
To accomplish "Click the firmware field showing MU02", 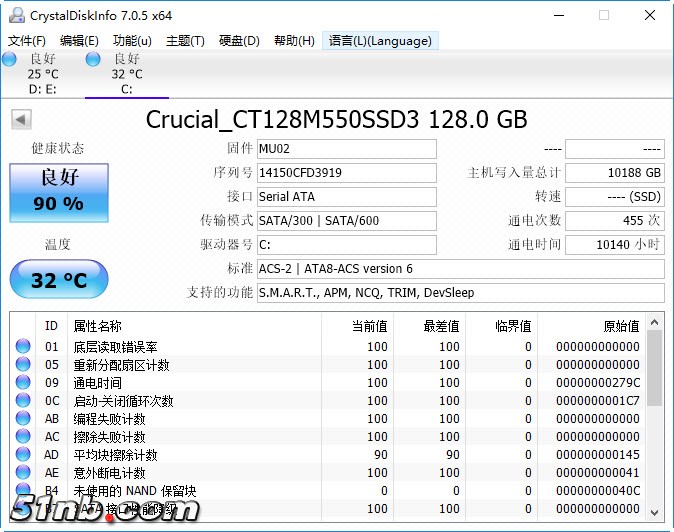I will pos(346,149).
